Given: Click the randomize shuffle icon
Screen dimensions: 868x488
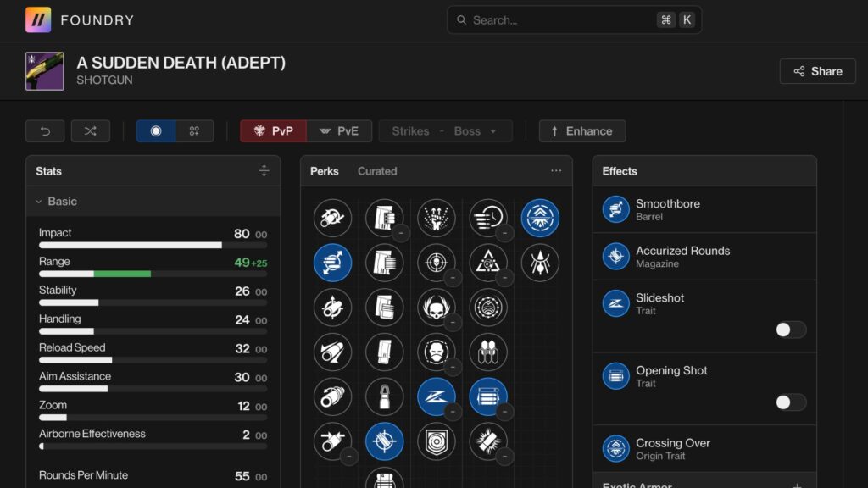Looking at the screenshot, I should pyautogui.click(x=90, y=131).
